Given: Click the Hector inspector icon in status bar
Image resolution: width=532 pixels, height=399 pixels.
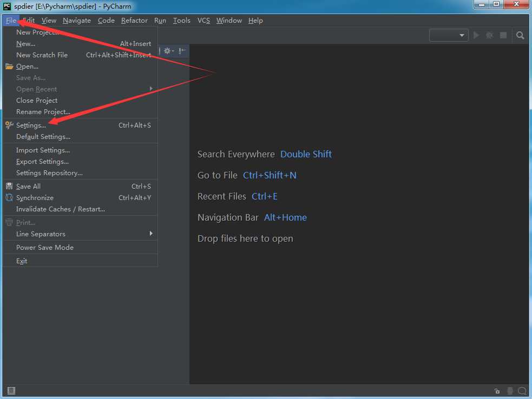Looking at the screenshot, I should tap(510, 391).
